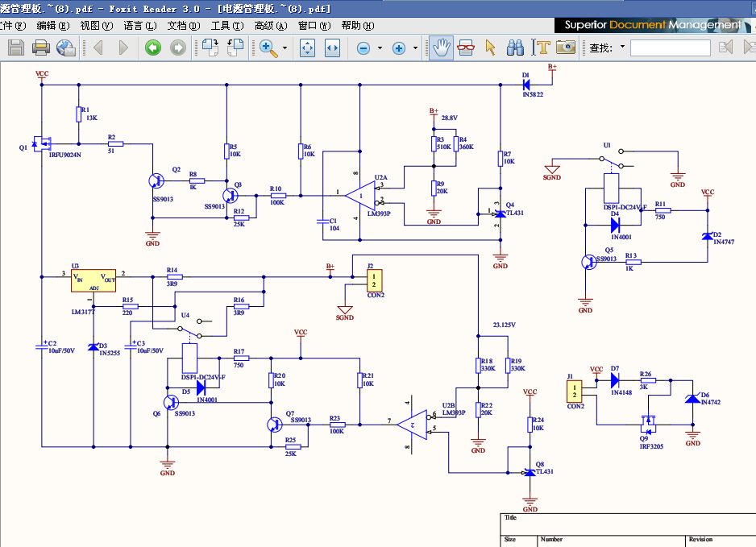Select the Hand tool
This screenshot has width=756, height=547.
pos(441,48)
